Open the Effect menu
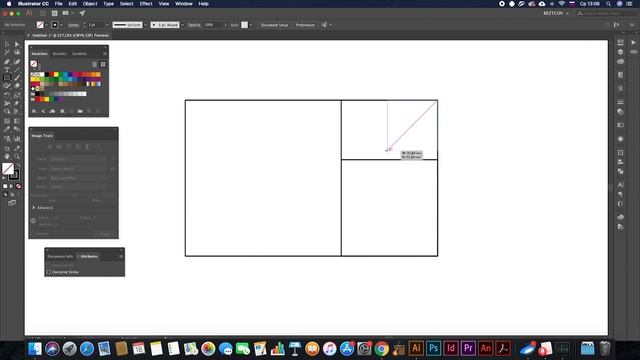The height and width of the screenshot is (360, 640). click(146, 4)
